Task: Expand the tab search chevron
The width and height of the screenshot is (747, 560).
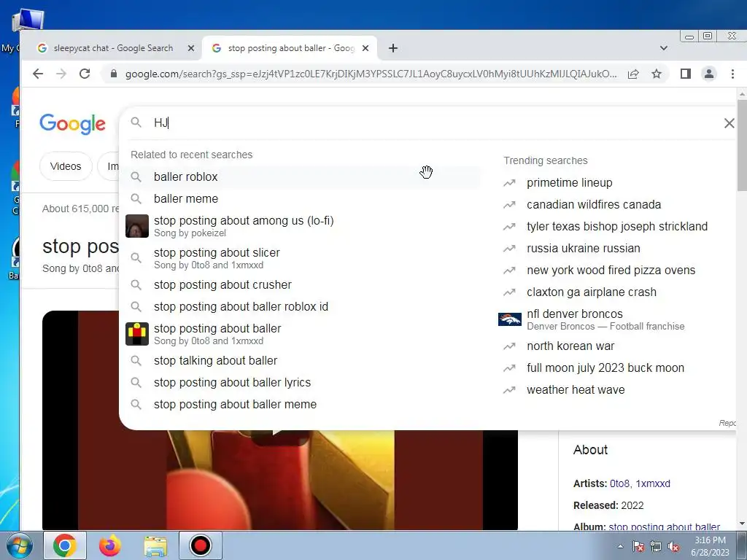Action: pos(664,48)
